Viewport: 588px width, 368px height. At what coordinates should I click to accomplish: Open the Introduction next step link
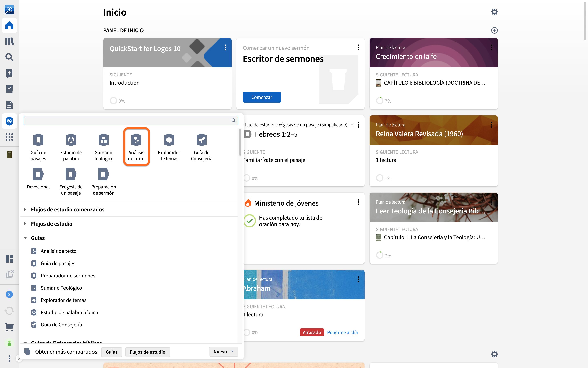click(124, 83)
